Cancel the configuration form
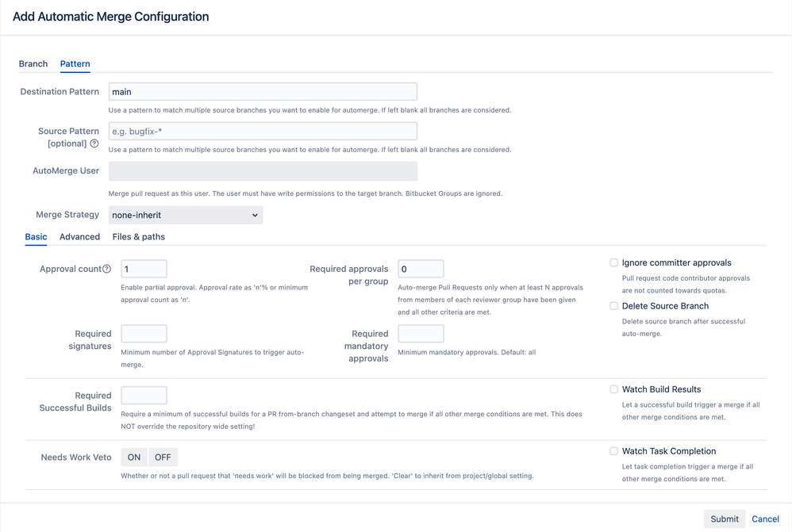 pos(765,519)
